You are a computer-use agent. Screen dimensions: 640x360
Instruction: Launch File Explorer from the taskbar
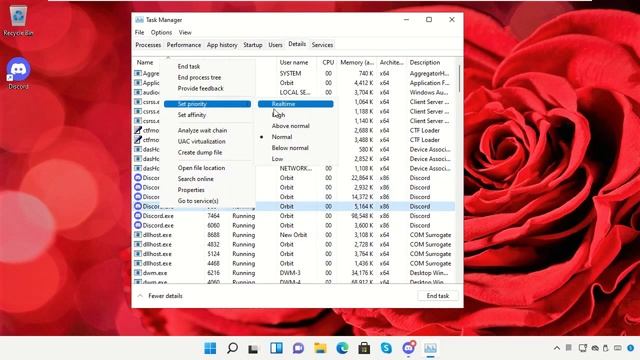click(x=320, y=348)
